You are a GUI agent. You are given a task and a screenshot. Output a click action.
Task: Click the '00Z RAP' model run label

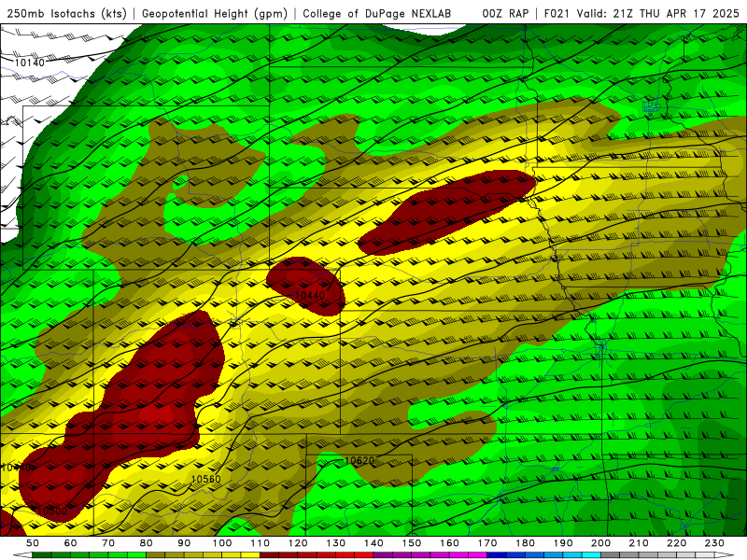coord(505,13)
